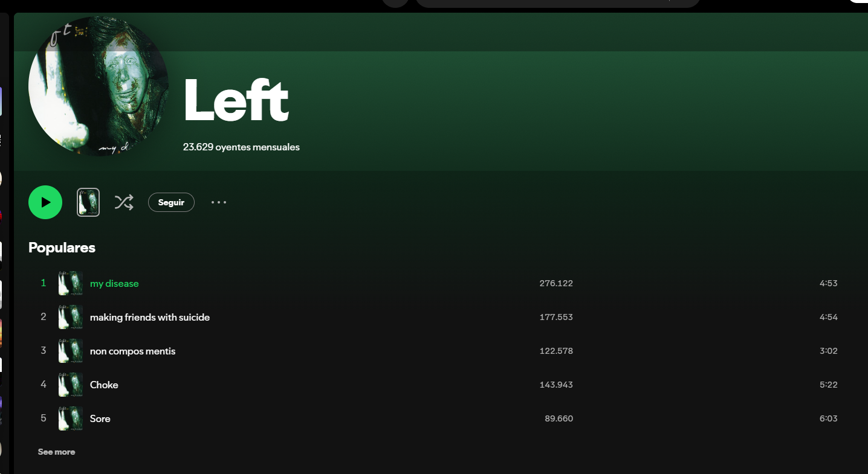Click the album preview icon beside play button
This screenshot has height=474, width=868.
click(x=88, y=202)
